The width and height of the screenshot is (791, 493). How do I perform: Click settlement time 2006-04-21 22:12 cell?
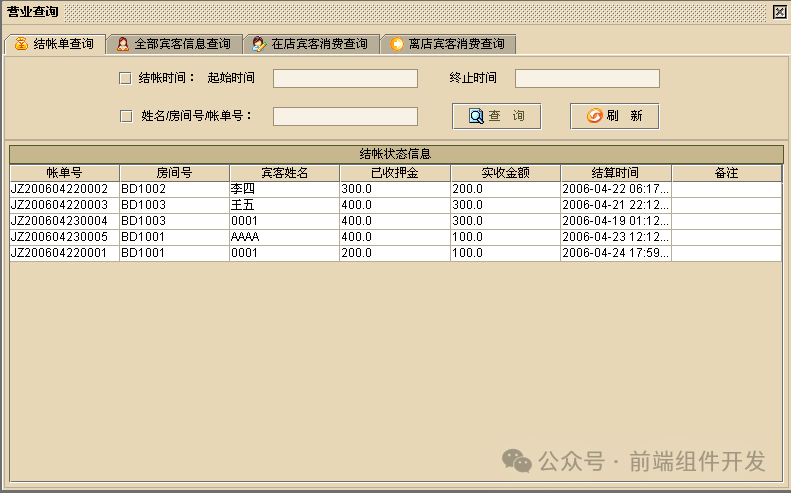(616, 205)
